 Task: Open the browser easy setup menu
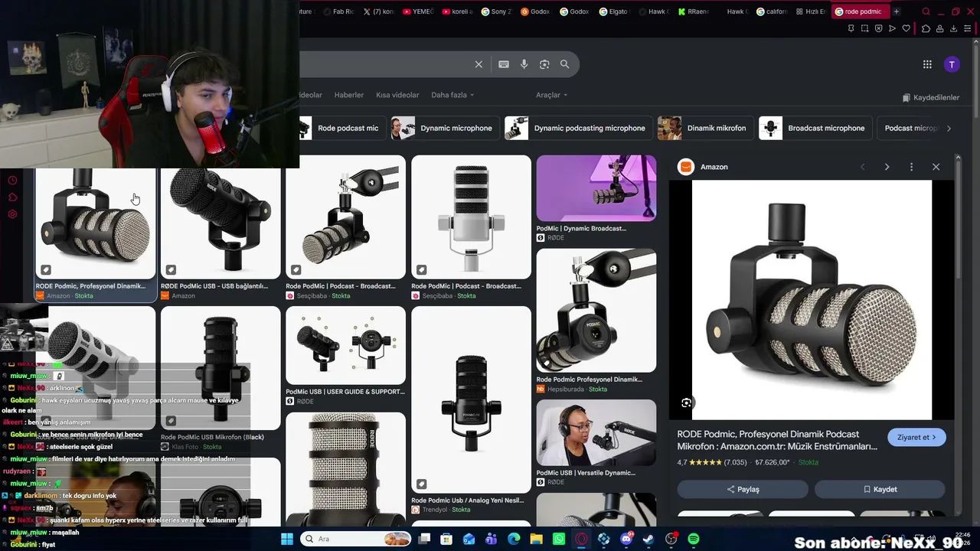(969, 28)
